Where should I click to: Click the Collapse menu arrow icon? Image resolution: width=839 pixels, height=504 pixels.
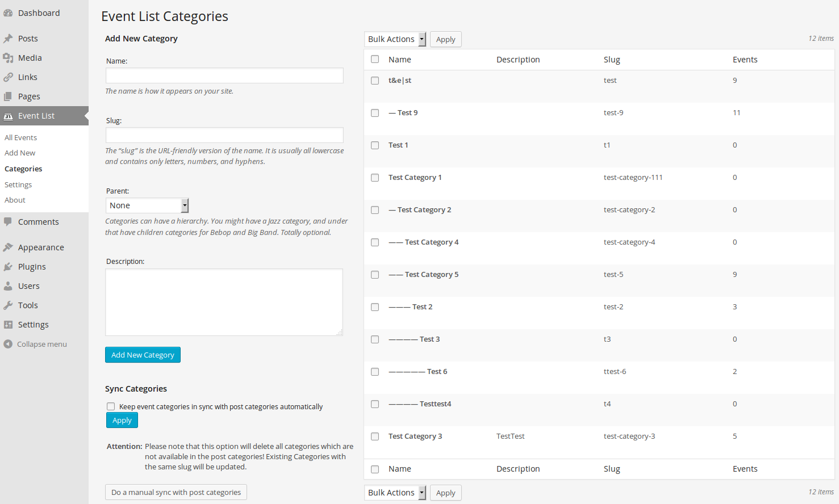coord(8,344)
